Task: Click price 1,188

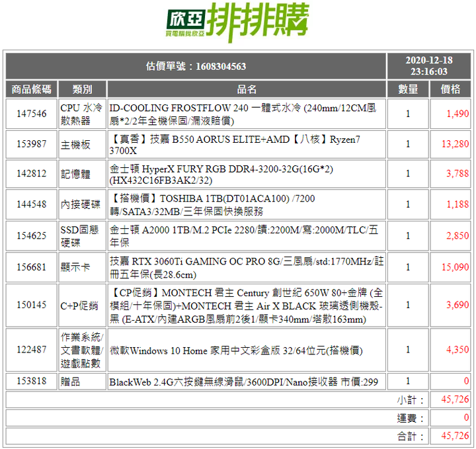Action: click(457, 204)
